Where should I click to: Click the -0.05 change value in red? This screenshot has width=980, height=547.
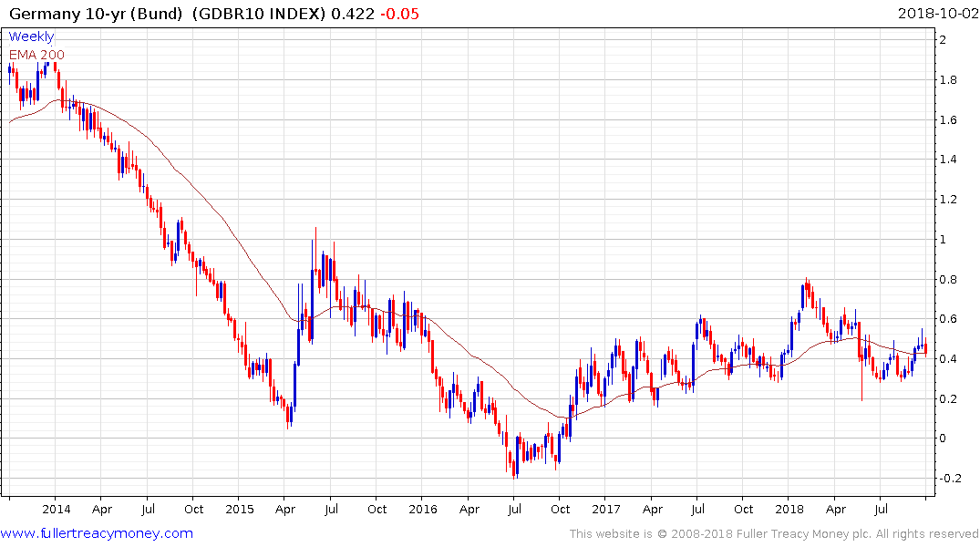[x=399, y=14]
